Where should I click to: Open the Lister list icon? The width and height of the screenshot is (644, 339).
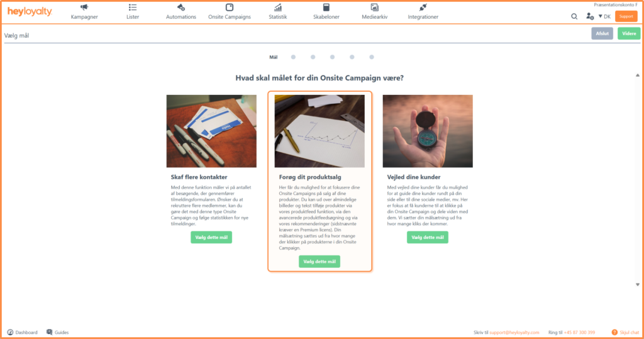pos(132,8)
